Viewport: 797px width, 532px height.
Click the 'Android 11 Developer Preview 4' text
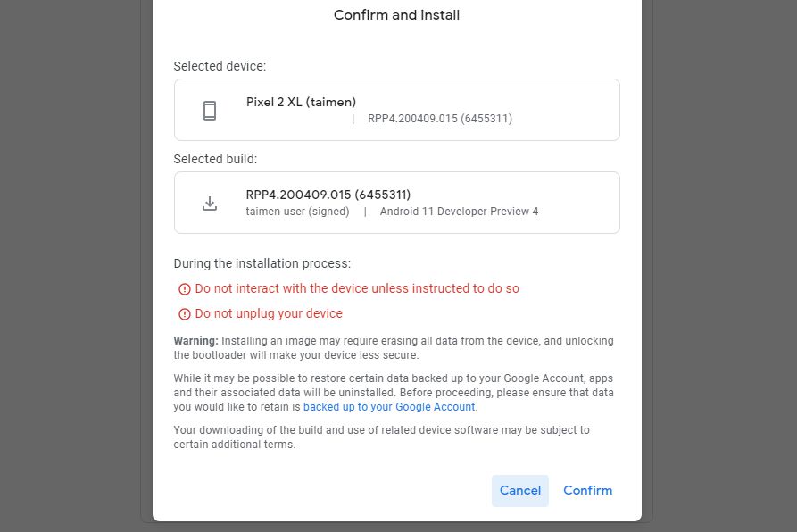click(x=459, y=212)
